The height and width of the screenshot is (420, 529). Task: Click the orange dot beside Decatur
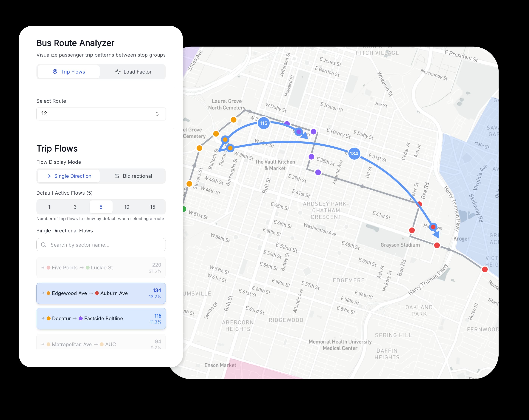pyautogui.click(x=49, y=318)
